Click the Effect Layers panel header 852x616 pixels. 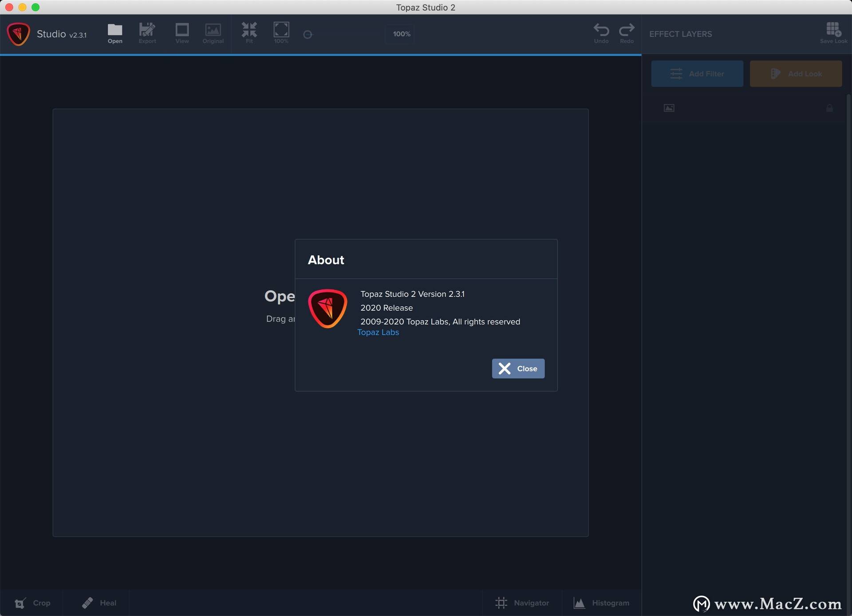(680, 34)
